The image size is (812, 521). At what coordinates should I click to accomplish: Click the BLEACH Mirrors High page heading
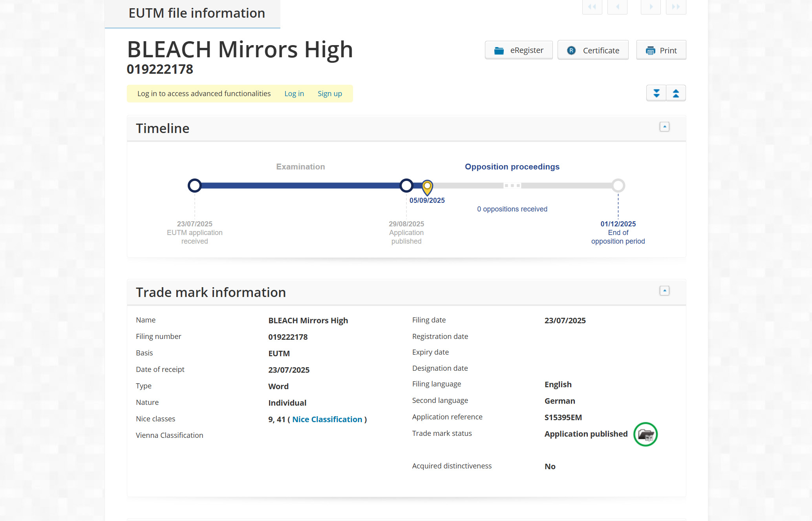tap(240, 50)
